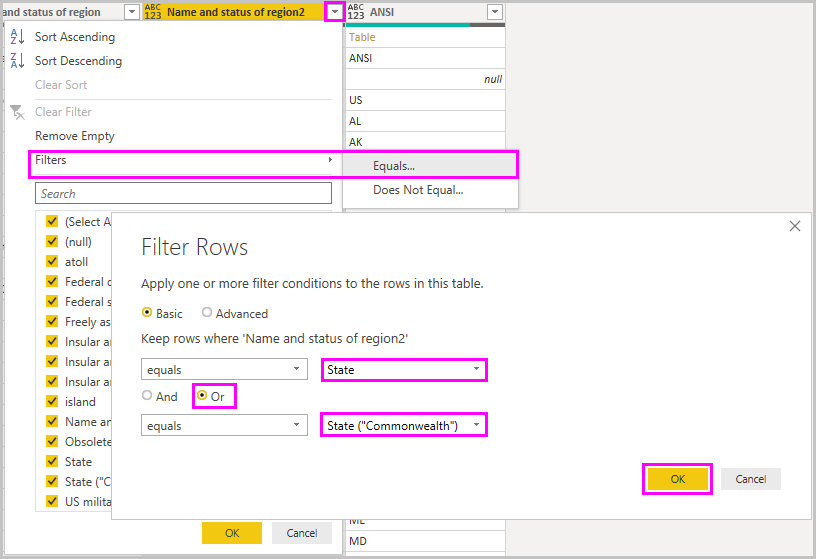Click Cancel in the Filter Rows dialog
816x559 pixels.
click(x=750, y=479)
